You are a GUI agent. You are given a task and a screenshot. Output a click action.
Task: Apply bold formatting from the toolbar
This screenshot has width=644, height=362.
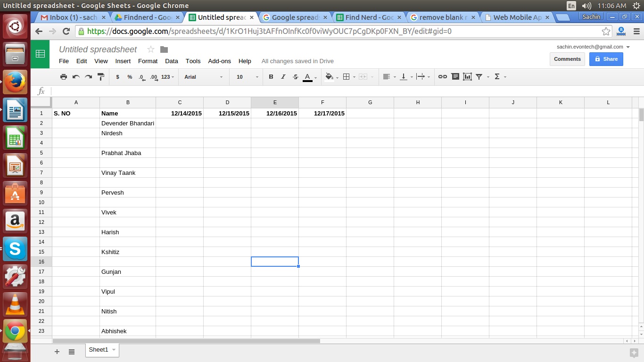point(271,77)
